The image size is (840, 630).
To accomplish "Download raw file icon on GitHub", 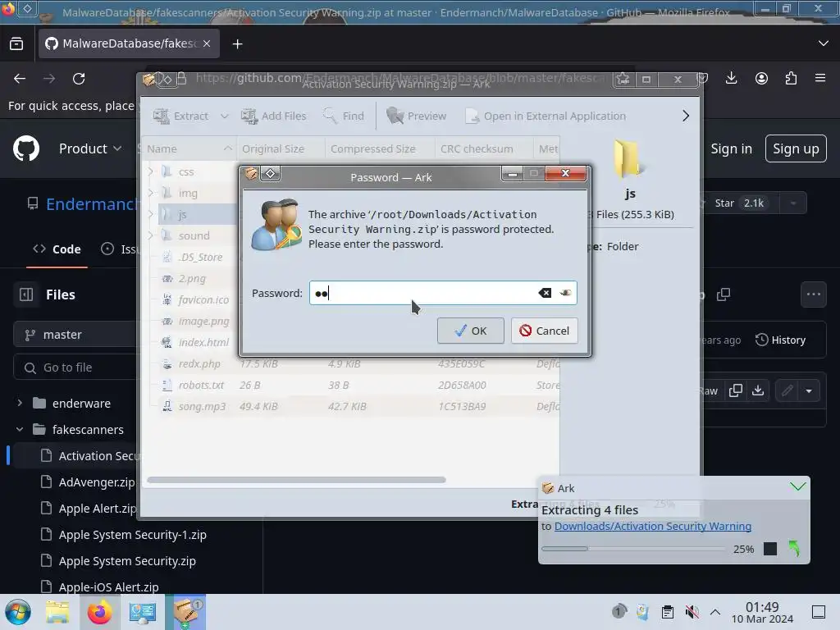I will tap(758, 390).
